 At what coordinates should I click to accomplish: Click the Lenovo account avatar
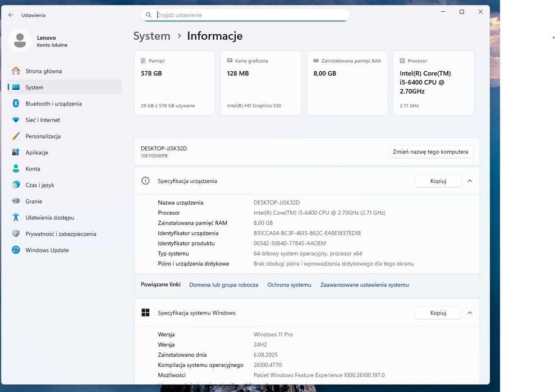click(x=20, y=41)
